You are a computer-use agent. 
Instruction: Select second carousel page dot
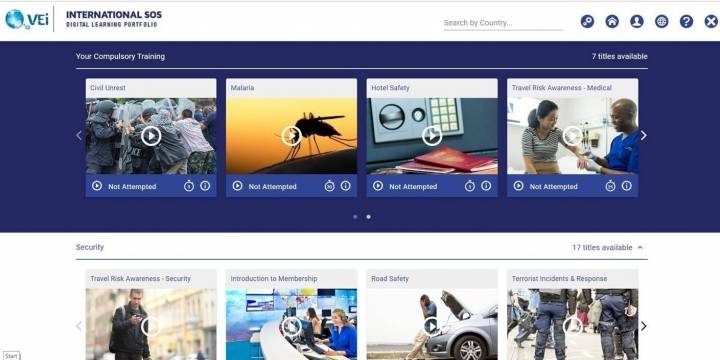pyautogui.click(x=368, y=217)
